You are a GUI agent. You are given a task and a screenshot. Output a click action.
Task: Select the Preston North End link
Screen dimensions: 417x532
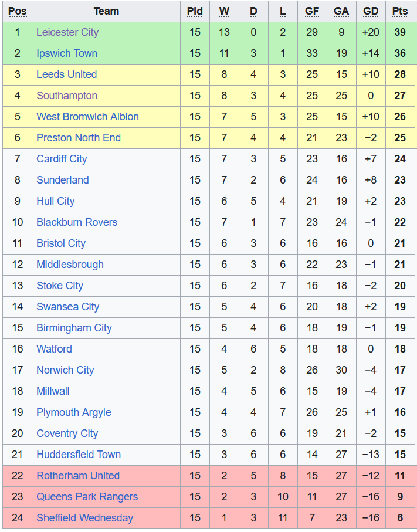(78, 138)
